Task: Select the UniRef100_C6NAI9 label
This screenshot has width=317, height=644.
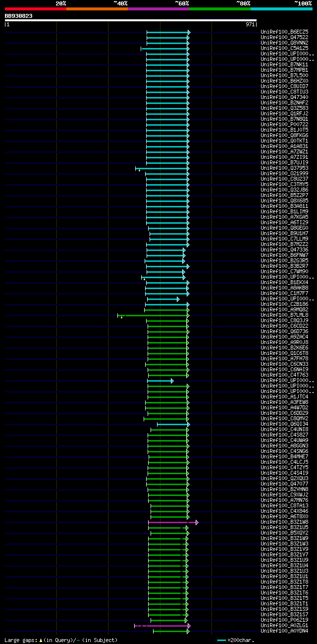Action: tap(284, 370)
